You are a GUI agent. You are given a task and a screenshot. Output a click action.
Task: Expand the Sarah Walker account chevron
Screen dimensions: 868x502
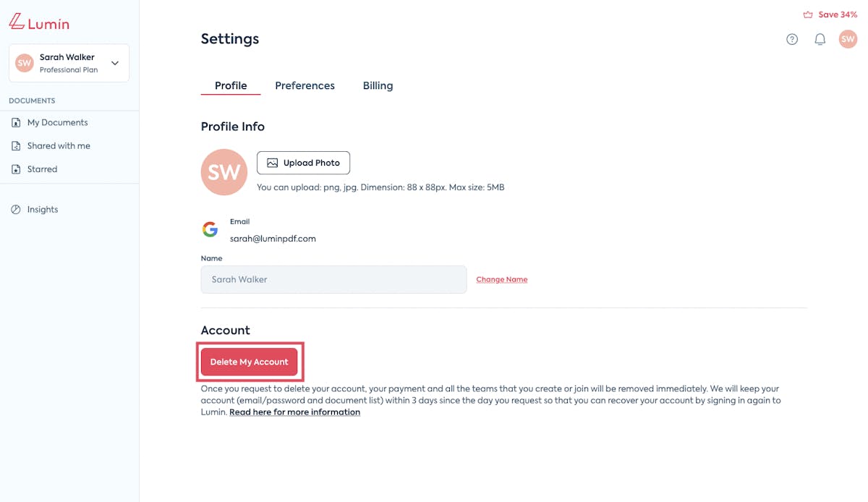[x=115, y=64]
